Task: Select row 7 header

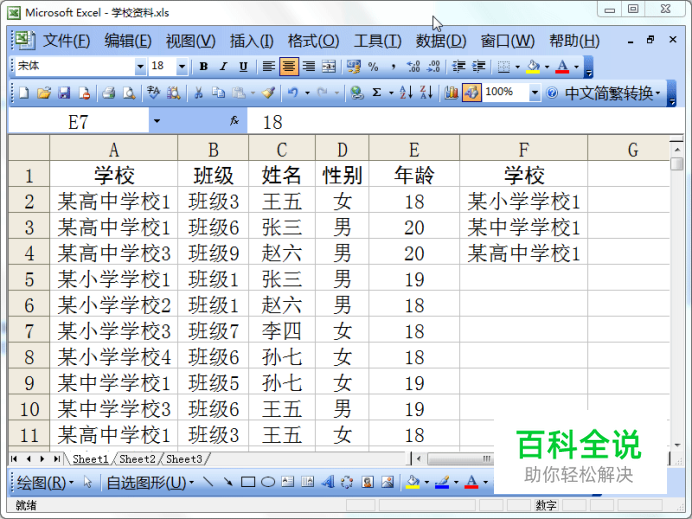Action: pyautogui.click(x=29, y=331)
